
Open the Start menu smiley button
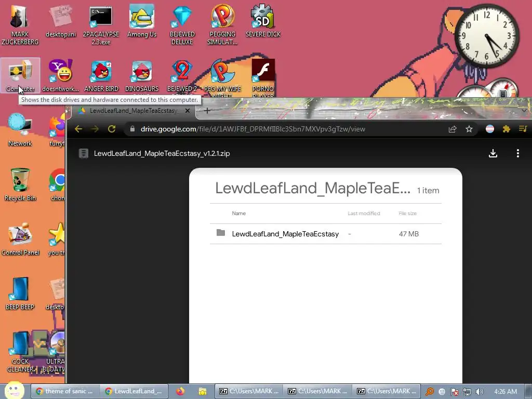coord(15,391)
